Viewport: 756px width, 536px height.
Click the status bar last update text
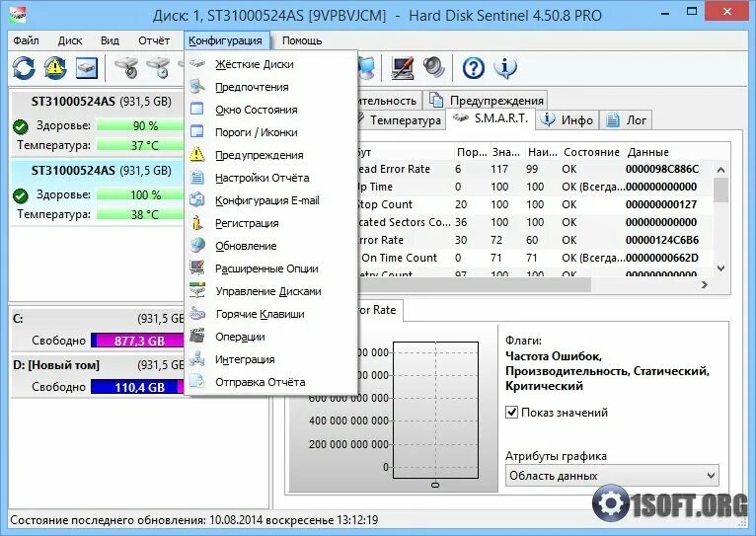(x=193, y=520)
